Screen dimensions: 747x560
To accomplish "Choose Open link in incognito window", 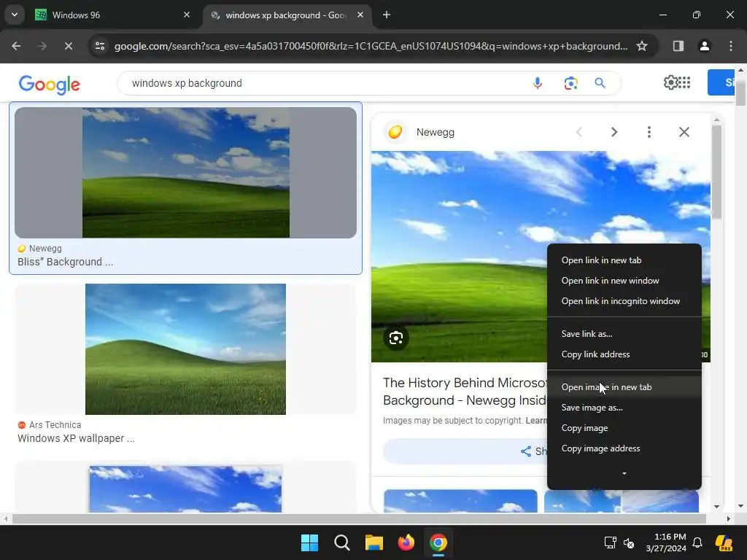I will point(624,301).
